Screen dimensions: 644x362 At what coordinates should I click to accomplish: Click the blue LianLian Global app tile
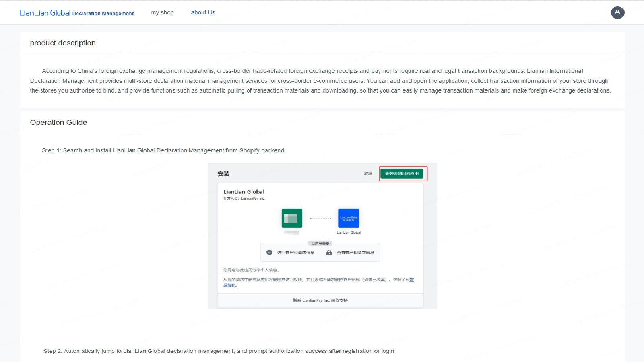pos(348,218)
